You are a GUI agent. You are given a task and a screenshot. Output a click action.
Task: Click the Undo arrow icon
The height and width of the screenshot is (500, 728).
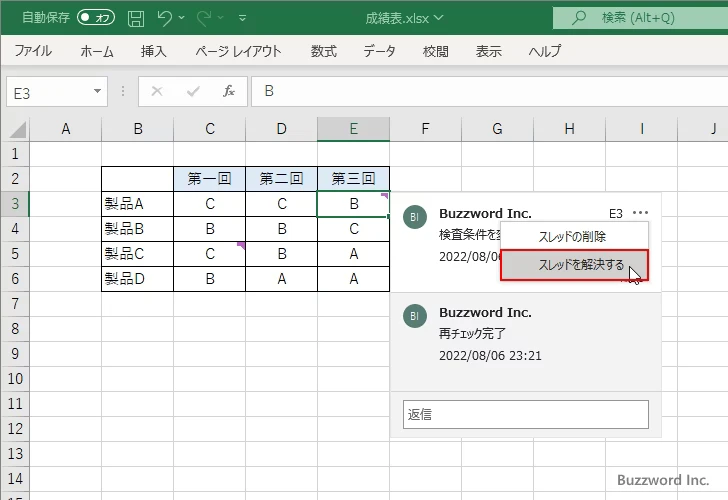163,18
